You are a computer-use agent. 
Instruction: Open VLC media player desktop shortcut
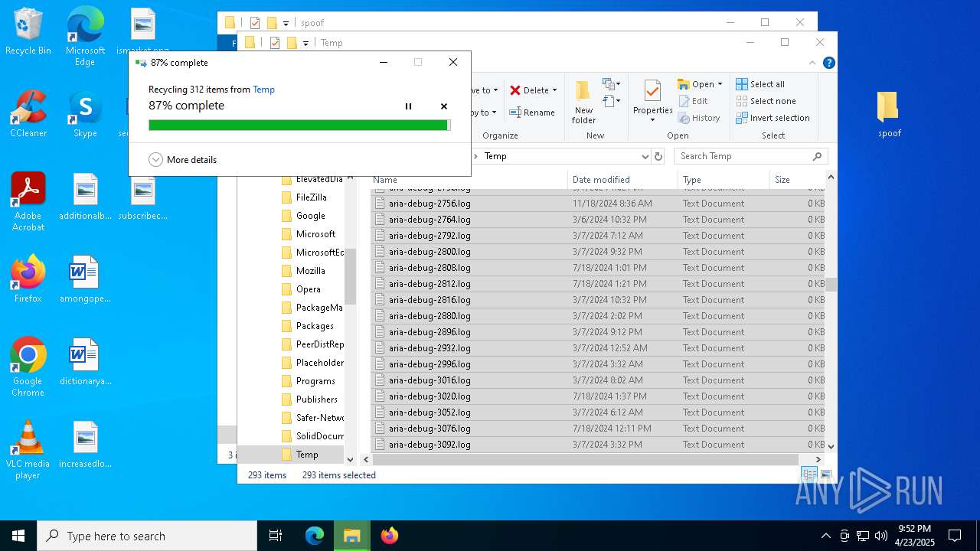[x=28, y=450]
